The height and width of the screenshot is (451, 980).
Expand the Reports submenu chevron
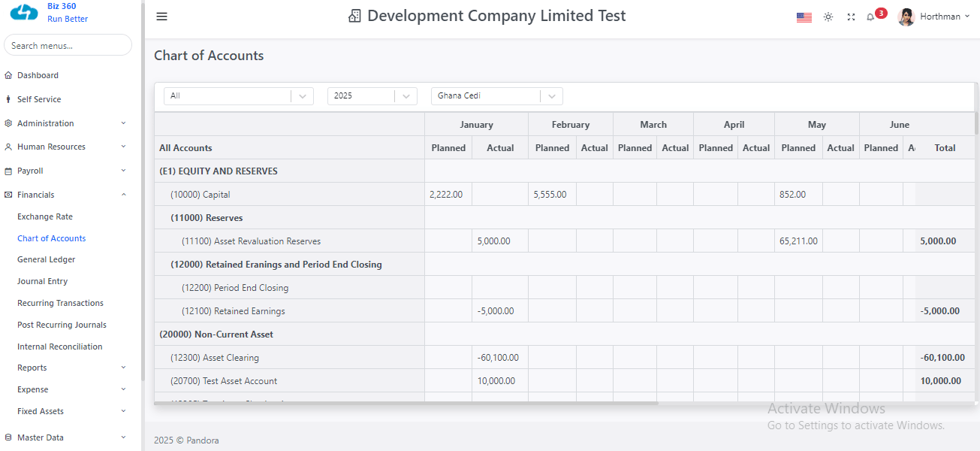(x=124, y=368)
